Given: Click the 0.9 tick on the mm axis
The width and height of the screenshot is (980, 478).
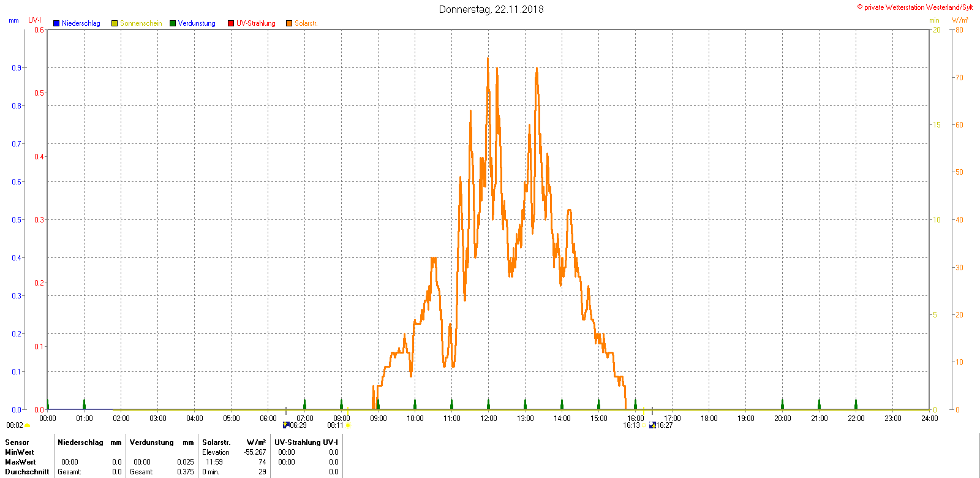Looking at the screenshot, I should click(x=17, y=68).
